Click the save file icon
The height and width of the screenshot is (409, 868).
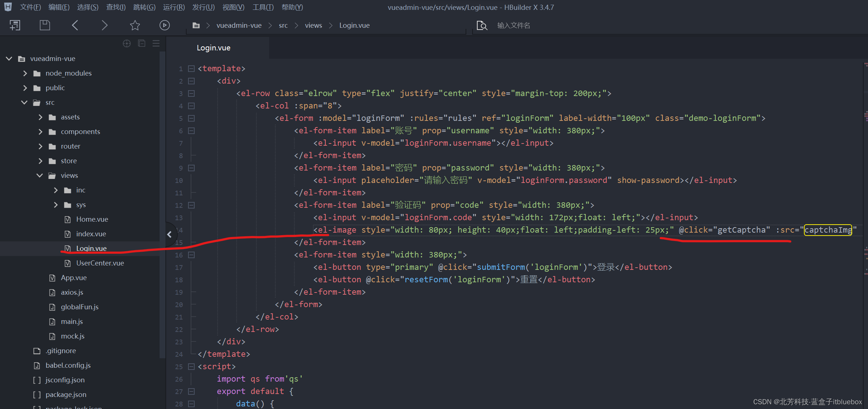pos(45,25)
